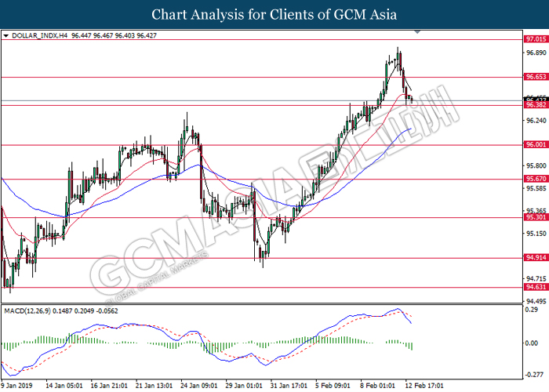Click the 8 Feb 01:01 time label
Image resolution: width=549 pixels, height=392 pixels.
(377, 386)
